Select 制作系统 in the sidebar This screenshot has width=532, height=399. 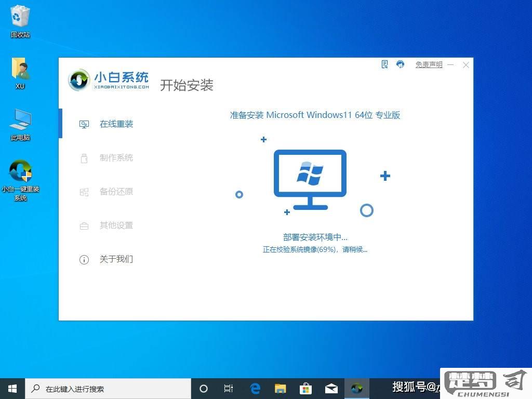pyautogui.click(x=116, y=158)
